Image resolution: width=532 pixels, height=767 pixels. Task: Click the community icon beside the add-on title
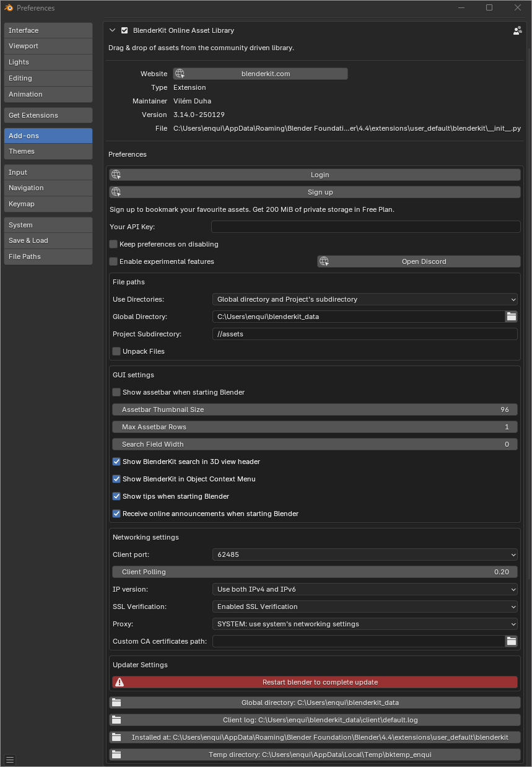point(517,30)
